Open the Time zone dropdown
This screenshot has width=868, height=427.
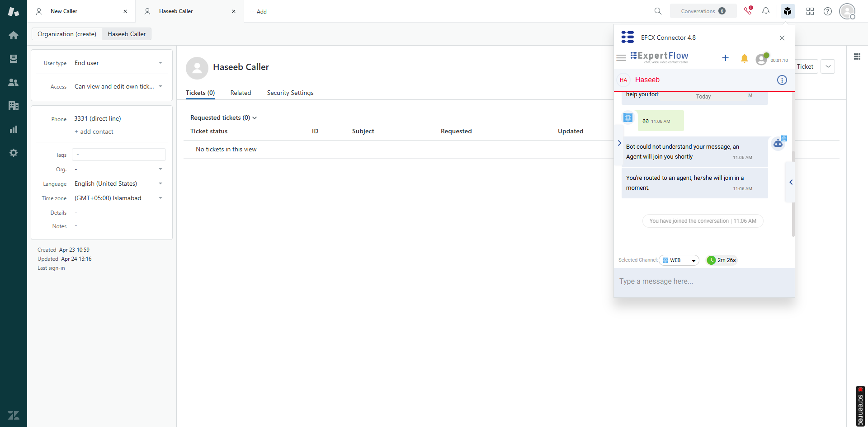[160, 198]
